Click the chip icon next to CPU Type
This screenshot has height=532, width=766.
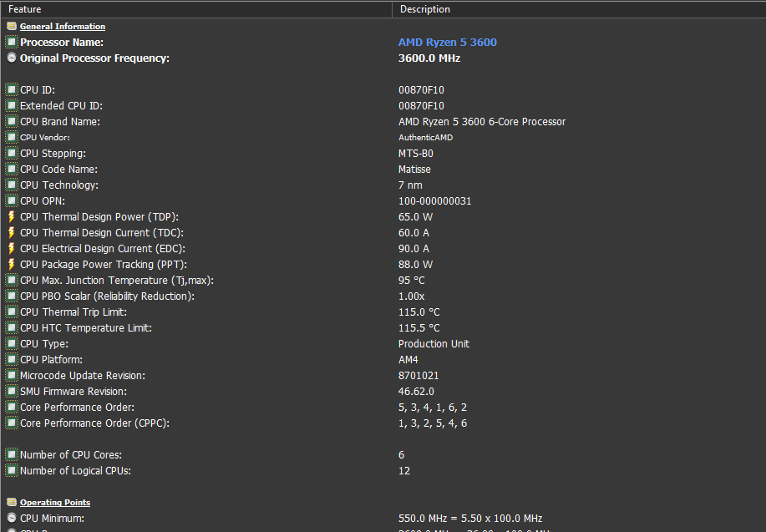[12, 344]
